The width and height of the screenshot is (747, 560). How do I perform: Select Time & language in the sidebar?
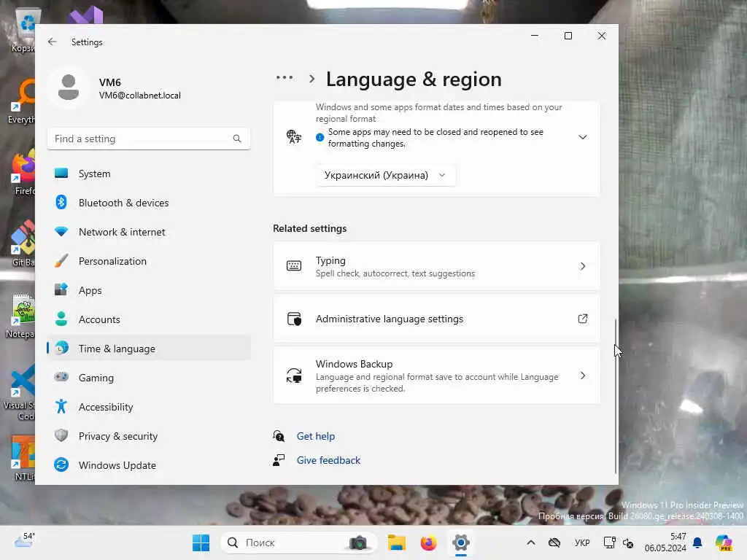(149, 349)
